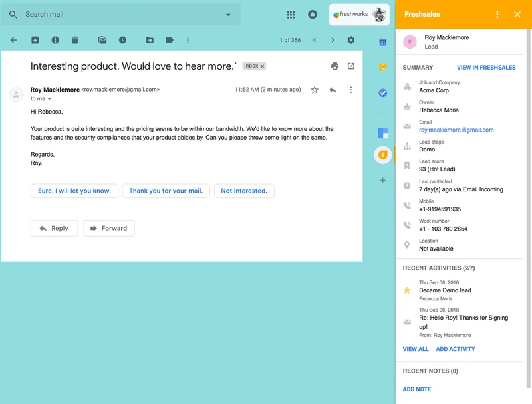Open the blue add-on icon in side panel
532x404 pixels.
(383, 133)
